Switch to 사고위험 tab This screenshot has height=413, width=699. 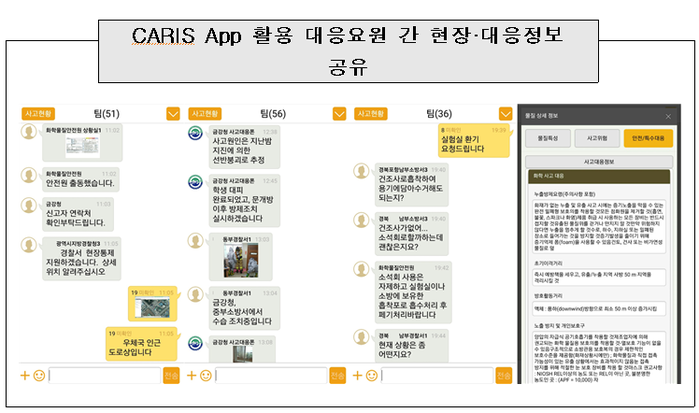pos(597,138)
